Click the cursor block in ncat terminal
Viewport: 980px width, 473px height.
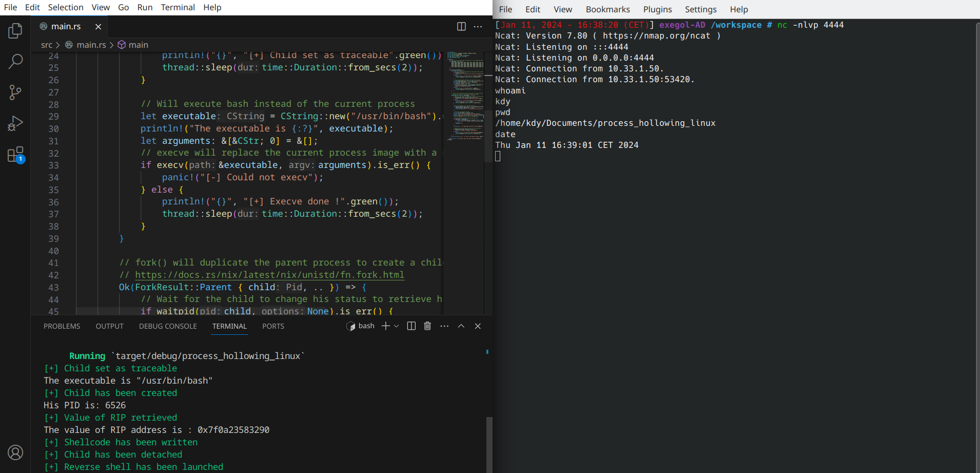(x=498, y=156)
